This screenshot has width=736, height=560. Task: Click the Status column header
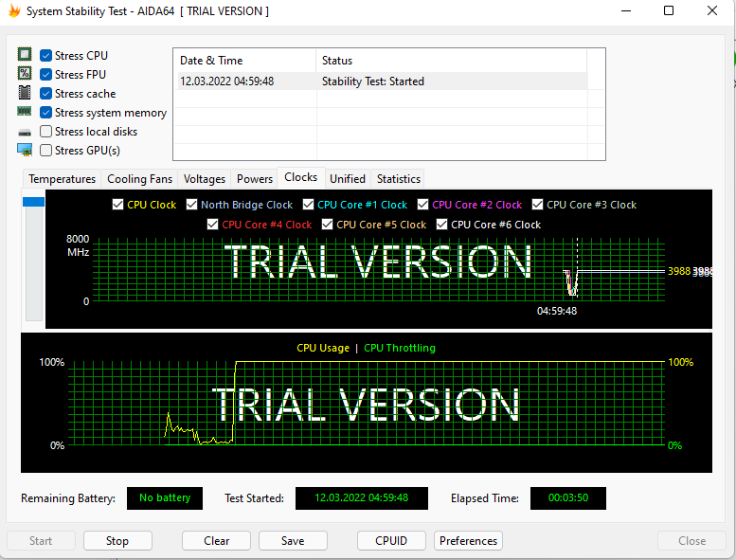(x=452, y=61)
